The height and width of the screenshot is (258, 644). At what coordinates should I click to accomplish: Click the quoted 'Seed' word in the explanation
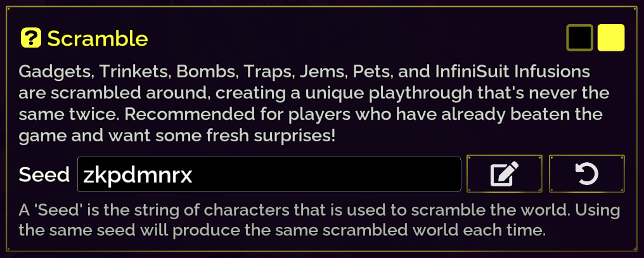(51, 210)
